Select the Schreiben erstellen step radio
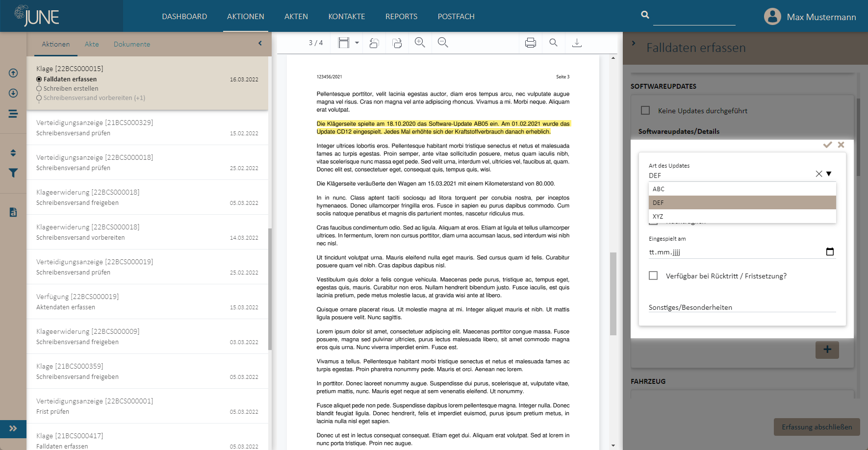This screenshot has width=868, height=450. [39, 89]
